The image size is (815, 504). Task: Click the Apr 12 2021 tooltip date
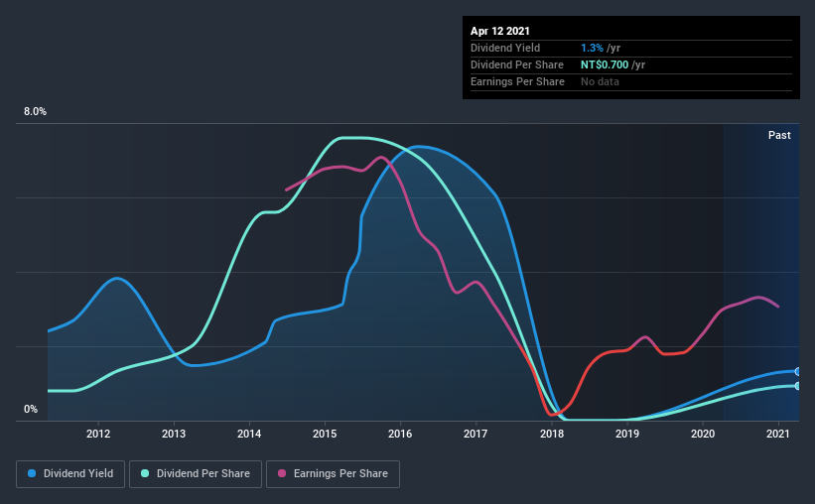point(500,31)
